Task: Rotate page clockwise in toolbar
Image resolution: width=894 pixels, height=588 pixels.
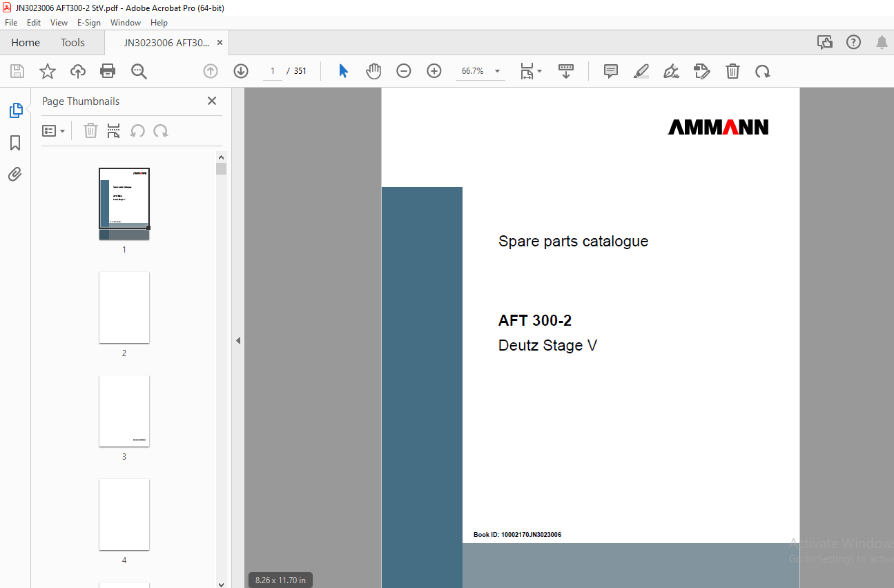Action: 762,71
